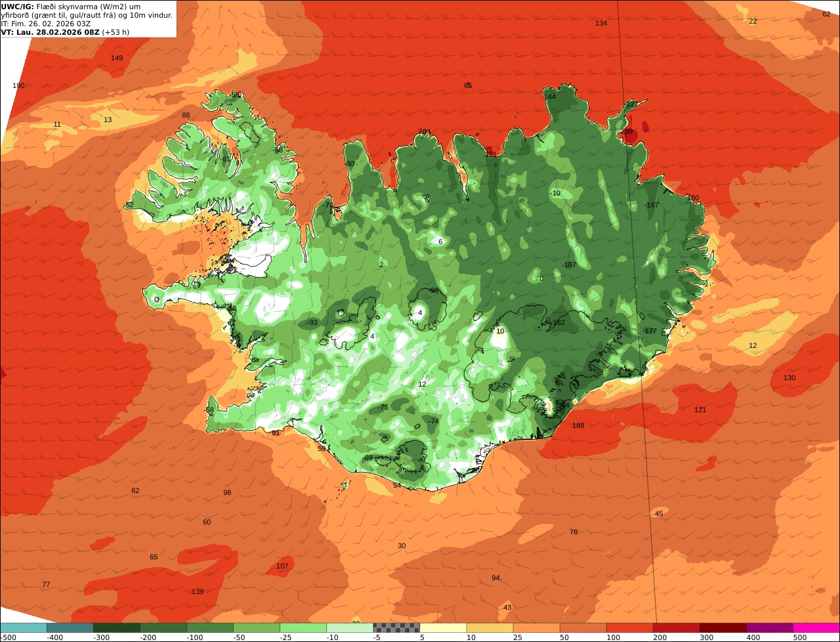Click the map value "149"

point(117,58)
